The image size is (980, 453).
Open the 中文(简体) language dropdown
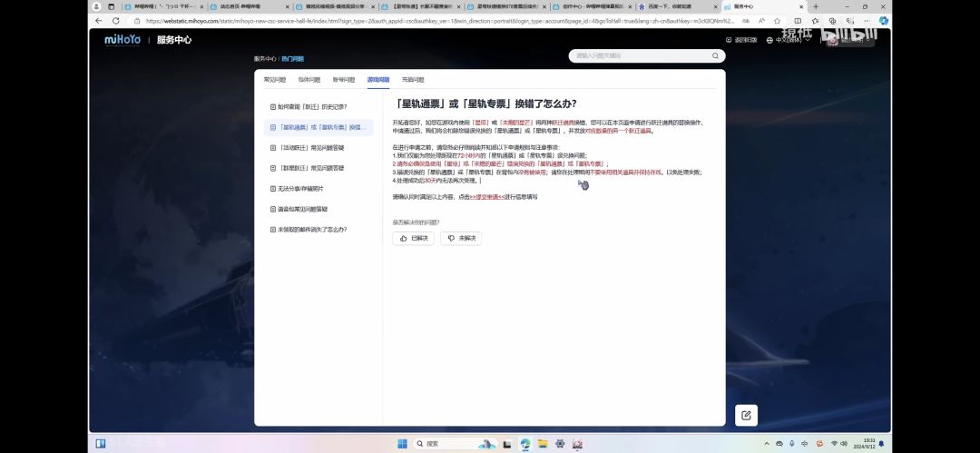[x=789, y=40]
